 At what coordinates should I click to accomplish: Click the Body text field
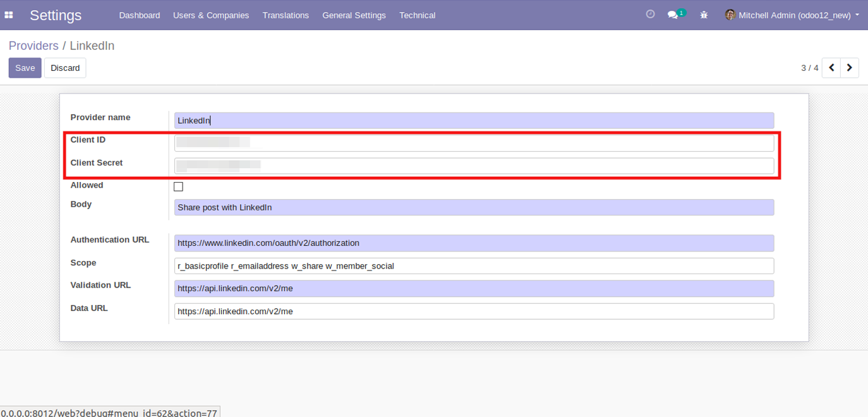click(x=474, y=207)
